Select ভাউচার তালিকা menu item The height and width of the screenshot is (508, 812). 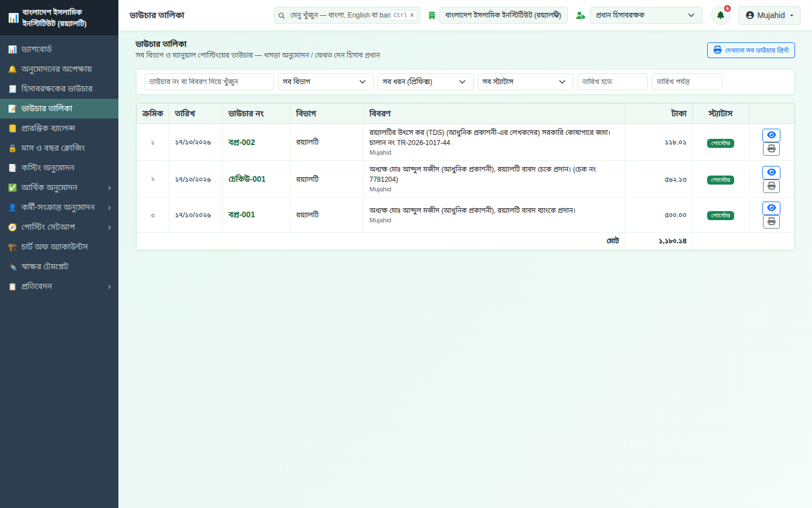[59, 108]
